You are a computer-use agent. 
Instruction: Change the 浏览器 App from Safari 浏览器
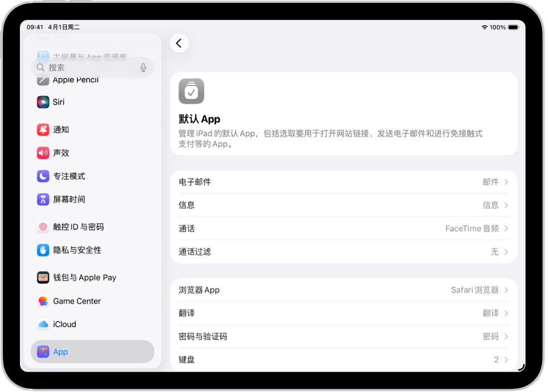343,290
